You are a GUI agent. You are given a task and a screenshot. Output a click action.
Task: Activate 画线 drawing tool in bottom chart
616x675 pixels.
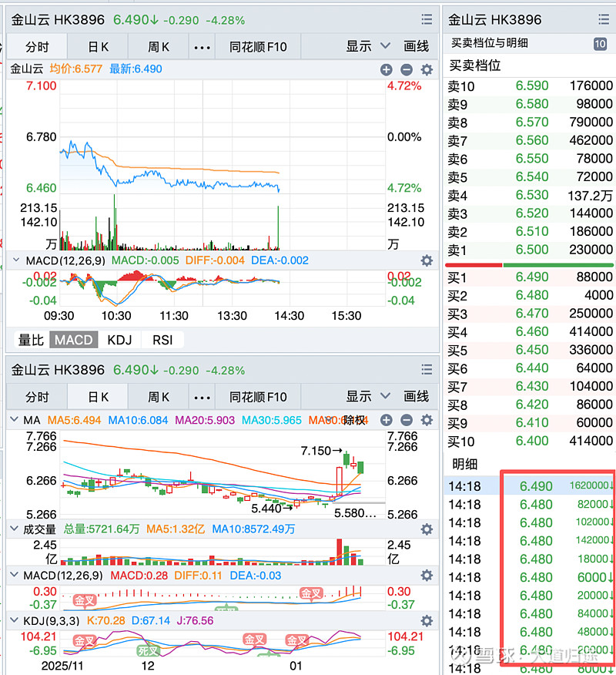click(x=416, y=397)
